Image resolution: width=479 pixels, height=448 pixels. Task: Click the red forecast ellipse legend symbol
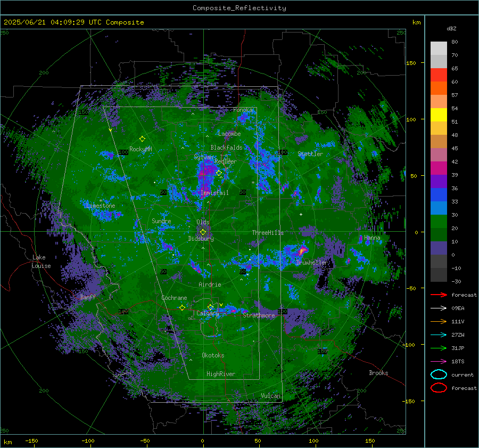[439, 388]
